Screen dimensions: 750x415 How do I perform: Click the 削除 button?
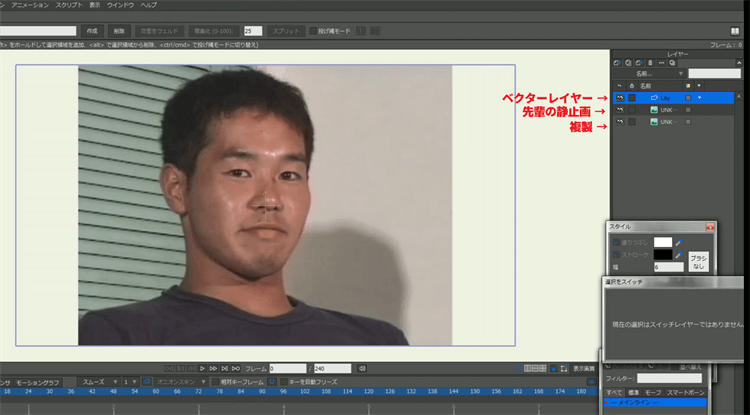pos(119,31)
